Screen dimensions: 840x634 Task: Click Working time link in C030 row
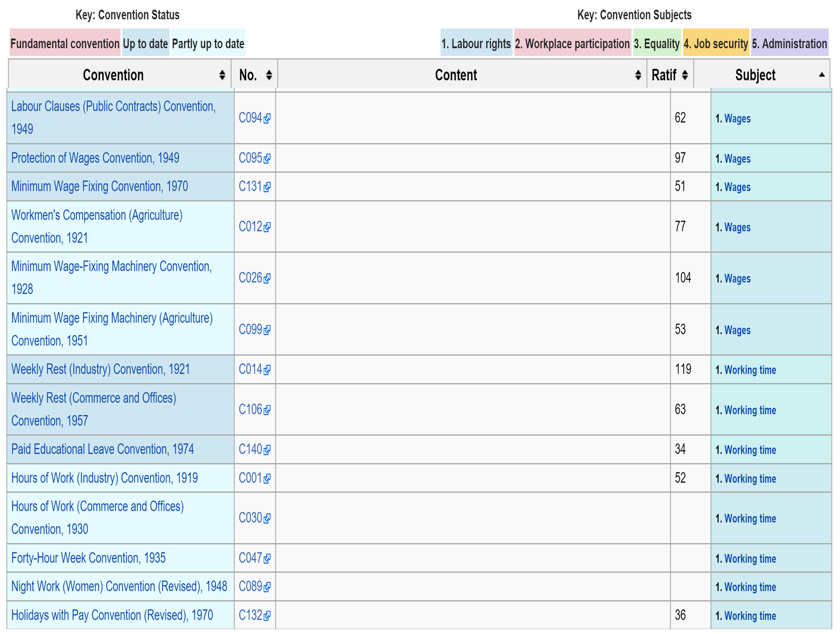click(750, 519)
